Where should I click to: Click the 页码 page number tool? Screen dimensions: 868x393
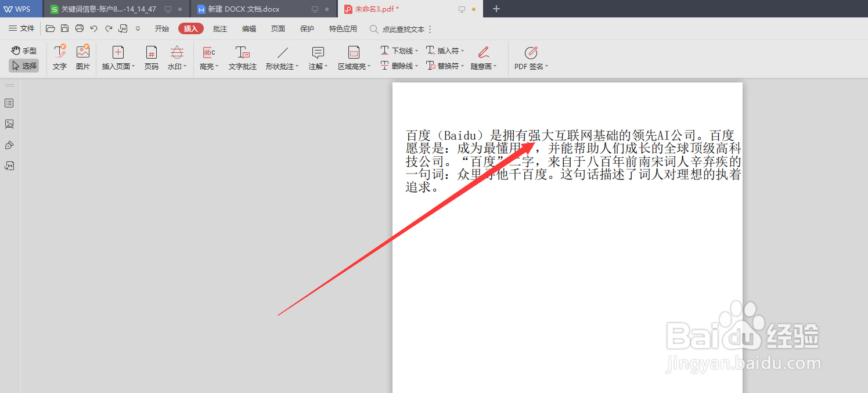click(x=152, y=58)
